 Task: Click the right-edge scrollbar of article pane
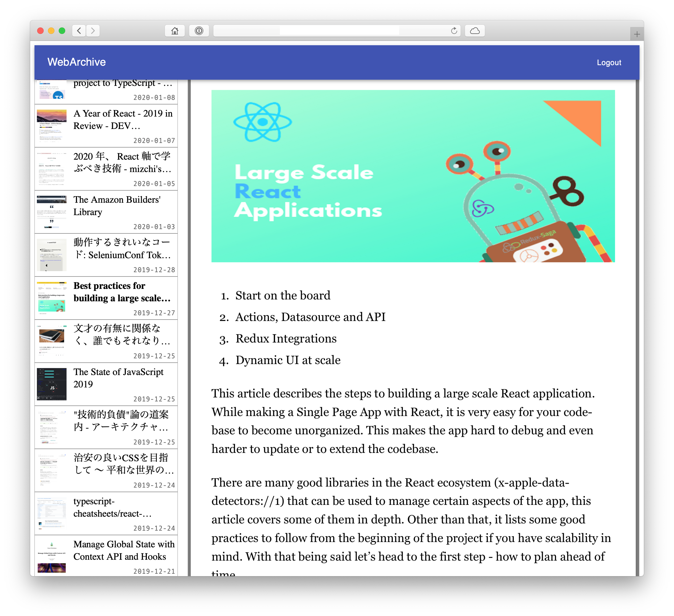click(637, 328)
